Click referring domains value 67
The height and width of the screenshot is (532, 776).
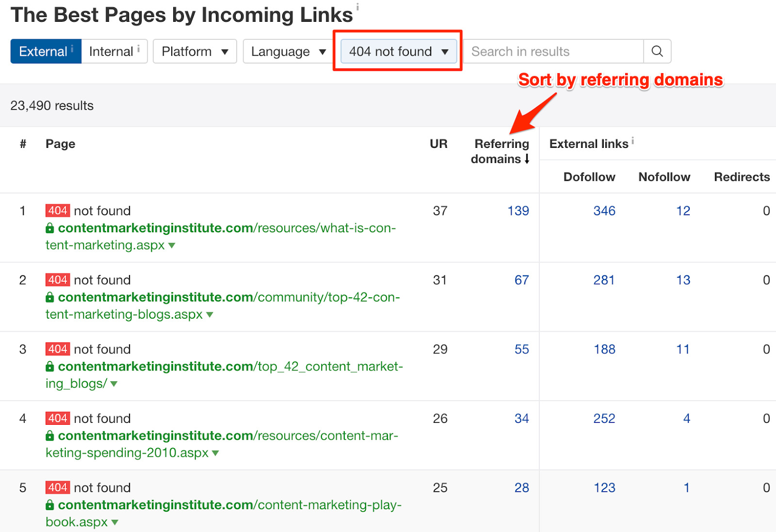click(522, 280)
